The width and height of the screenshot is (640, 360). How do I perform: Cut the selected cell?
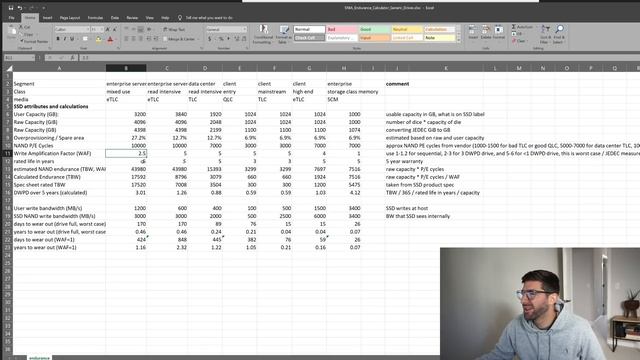pos(25,27)
